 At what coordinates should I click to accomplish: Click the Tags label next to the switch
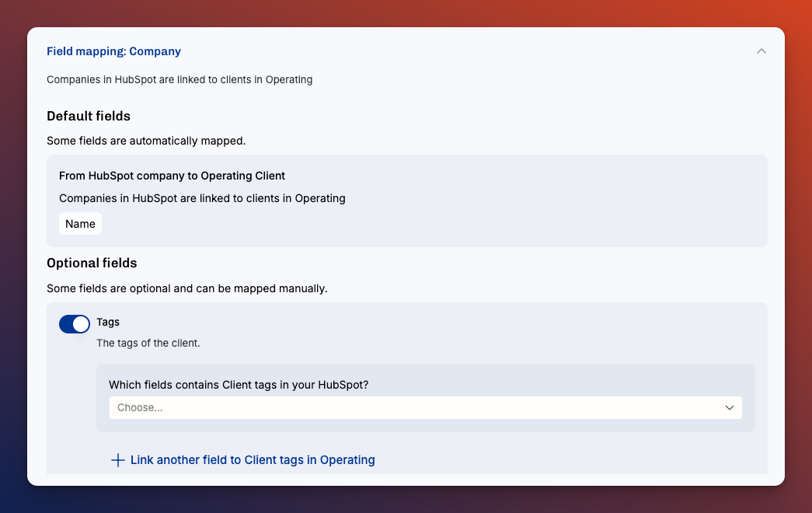(108, 322)
